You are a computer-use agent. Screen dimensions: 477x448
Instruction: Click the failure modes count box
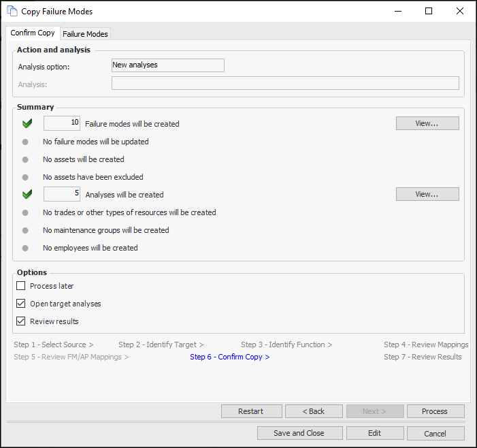pyautogui.click(x=62, y=123)
